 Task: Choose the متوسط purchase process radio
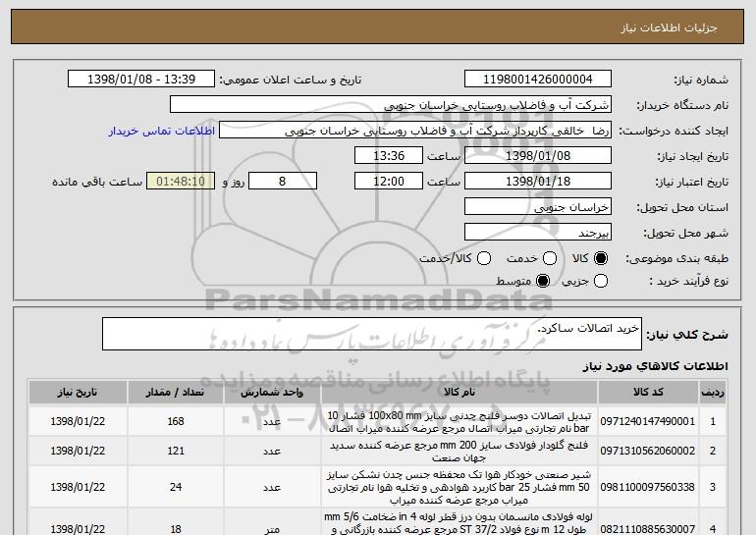(543, 281)
